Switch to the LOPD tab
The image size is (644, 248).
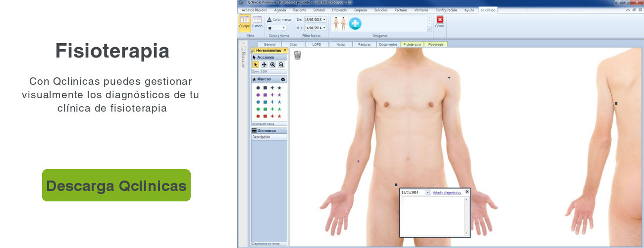pyautogui.click(x=317, y=44)
